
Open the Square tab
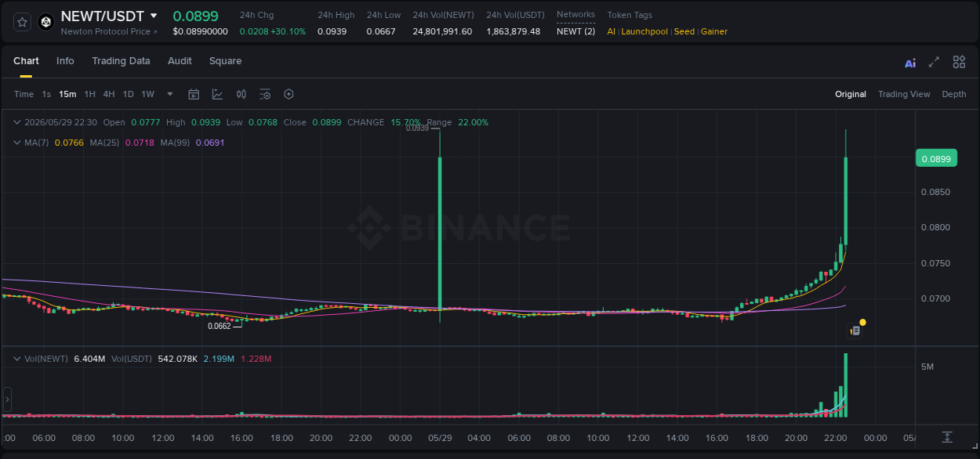(x=225, y=61)
